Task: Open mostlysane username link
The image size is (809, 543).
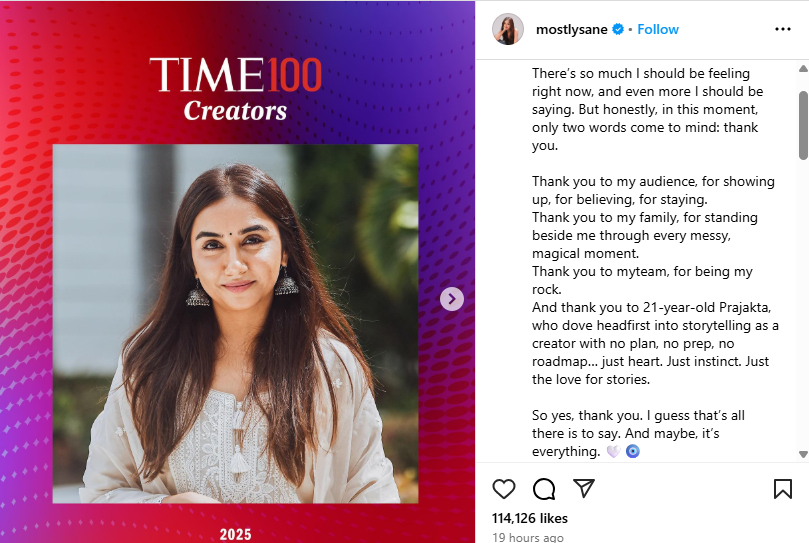Action: click(x=570, y=30)
